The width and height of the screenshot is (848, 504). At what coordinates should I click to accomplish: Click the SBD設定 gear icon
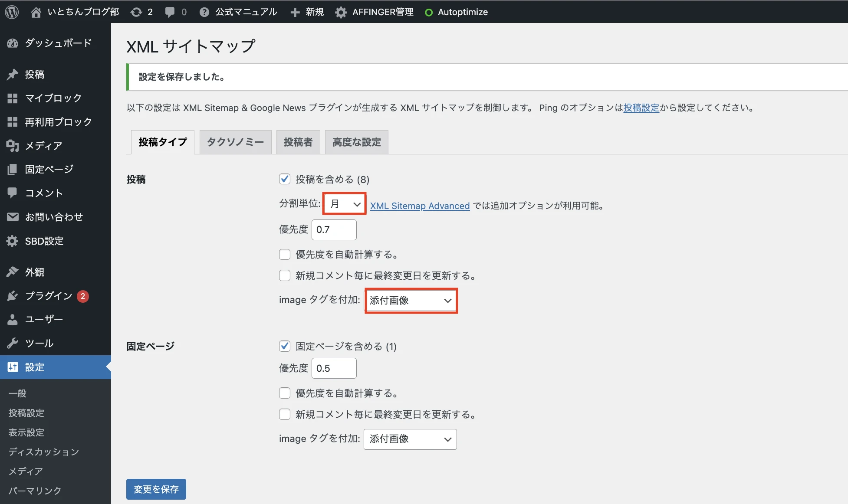point(13,241)
